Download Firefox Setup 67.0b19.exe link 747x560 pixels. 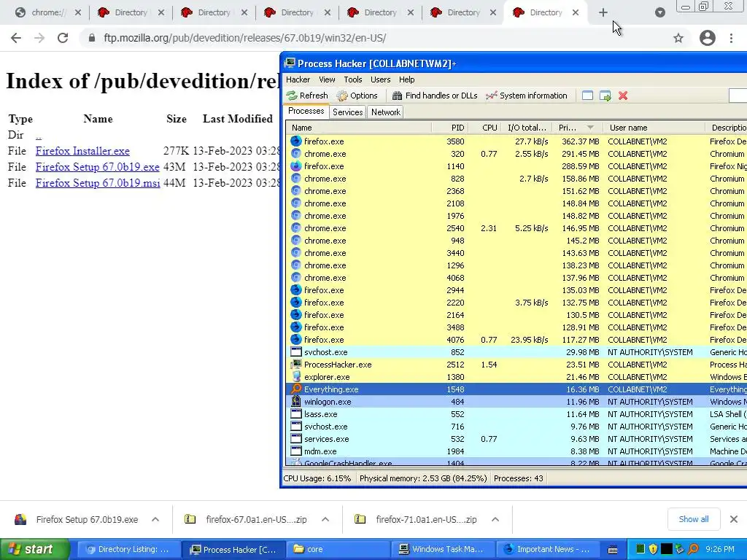(97, 167)
